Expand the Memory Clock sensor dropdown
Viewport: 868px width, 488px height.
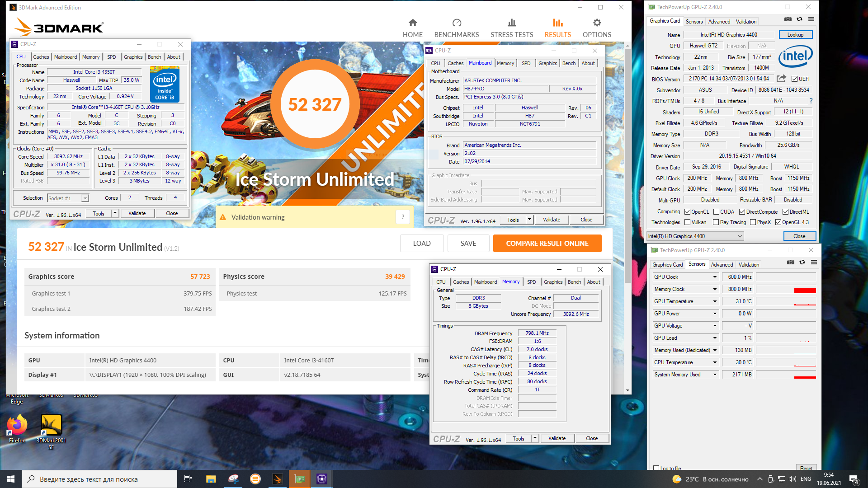coord(715,289)
